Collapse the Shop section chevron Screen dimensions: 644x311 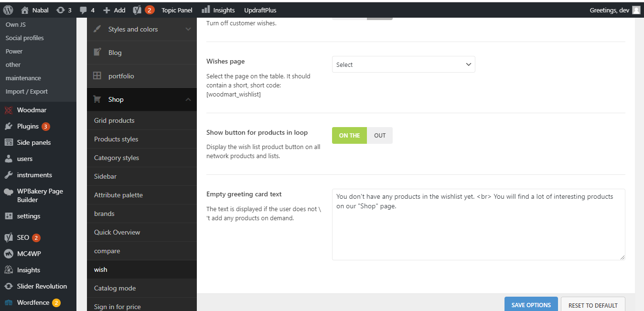click(188, 99)
